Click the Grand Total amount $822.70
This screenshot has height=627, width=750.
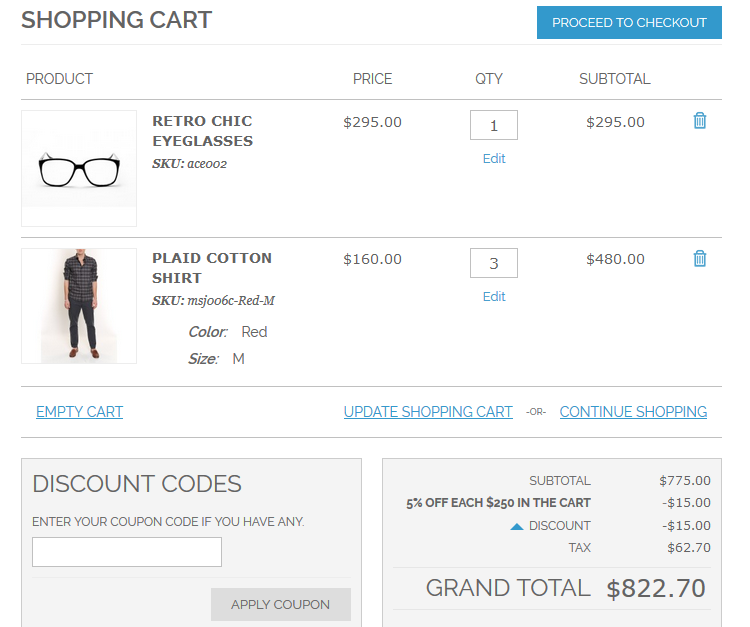(x=656, y=588)
